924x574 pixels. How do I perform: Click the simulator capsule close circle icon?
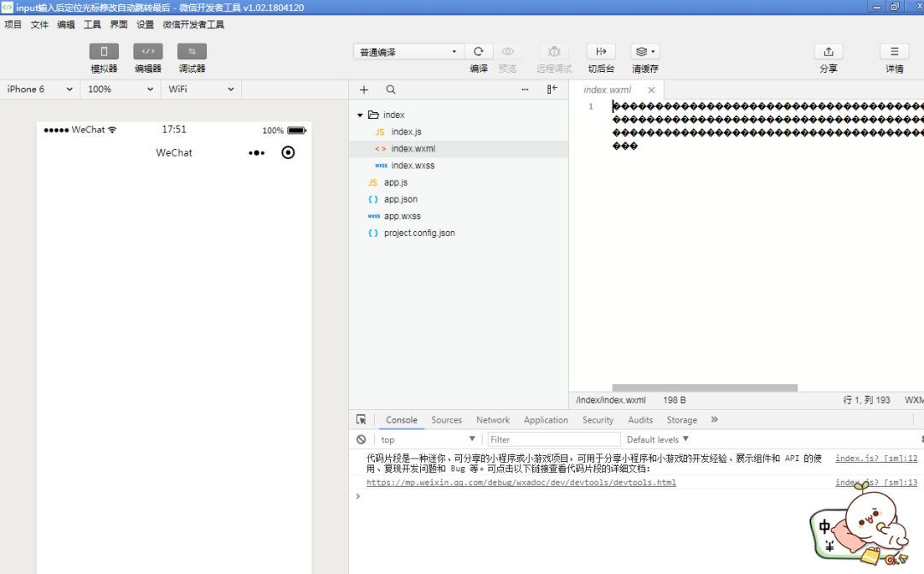click(x=288, y=152)
